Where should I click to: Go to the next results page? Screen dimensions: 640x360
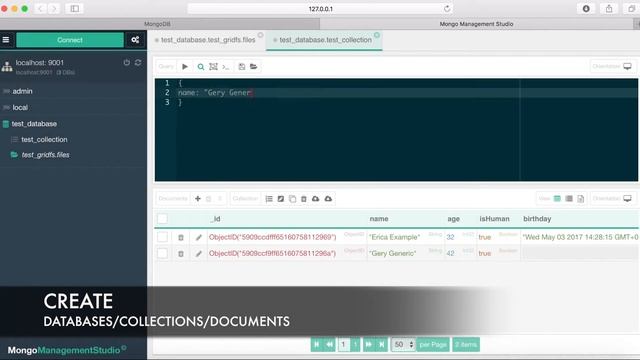[x=369, y=344]
